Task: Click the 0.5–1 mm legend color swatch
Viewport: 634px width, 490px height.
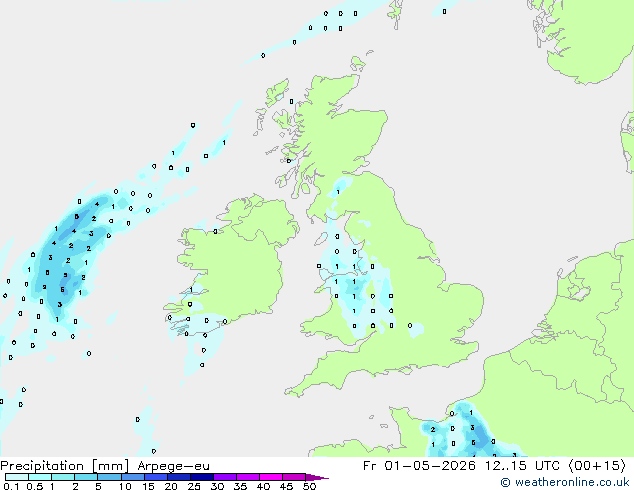Action: pos(40,477)
